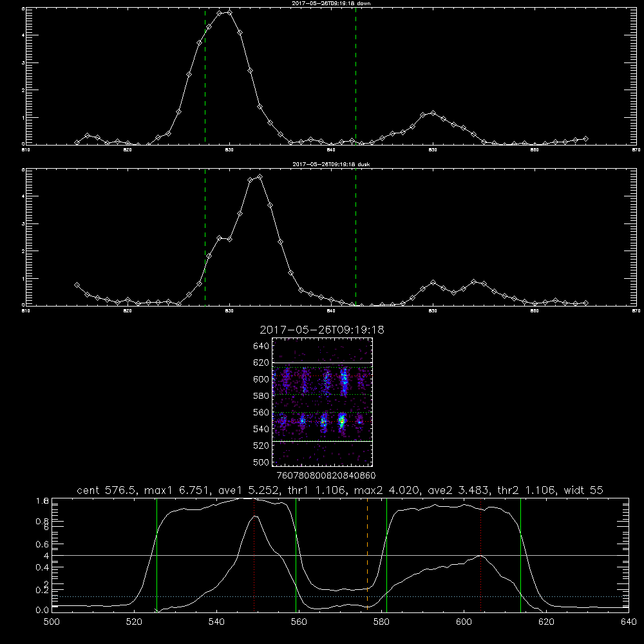Click the 640 label on spectral image y-axis
The height and width of the screenshot is (644, 644).
coord(261,346)
